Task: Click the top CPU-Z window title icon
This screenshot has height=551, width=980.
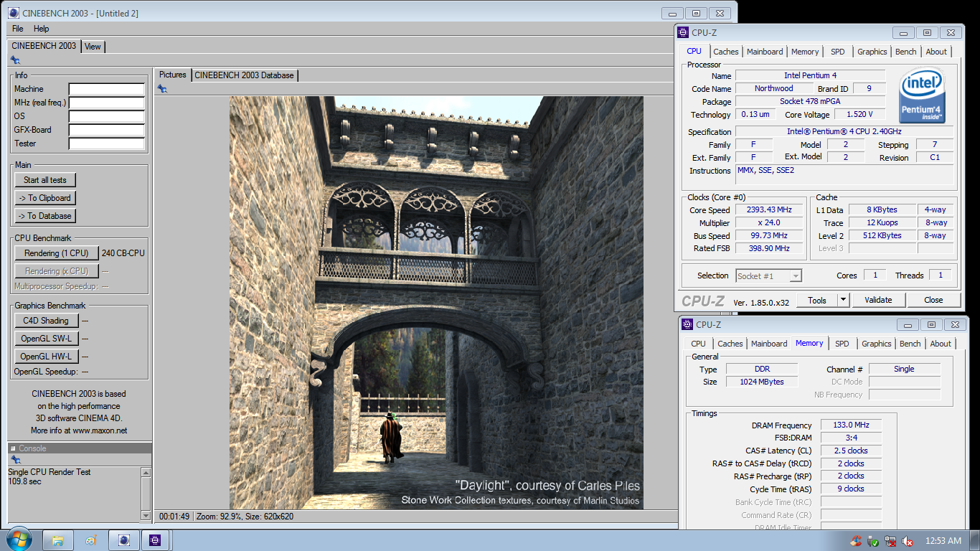Action: click(x=684, y=32)
